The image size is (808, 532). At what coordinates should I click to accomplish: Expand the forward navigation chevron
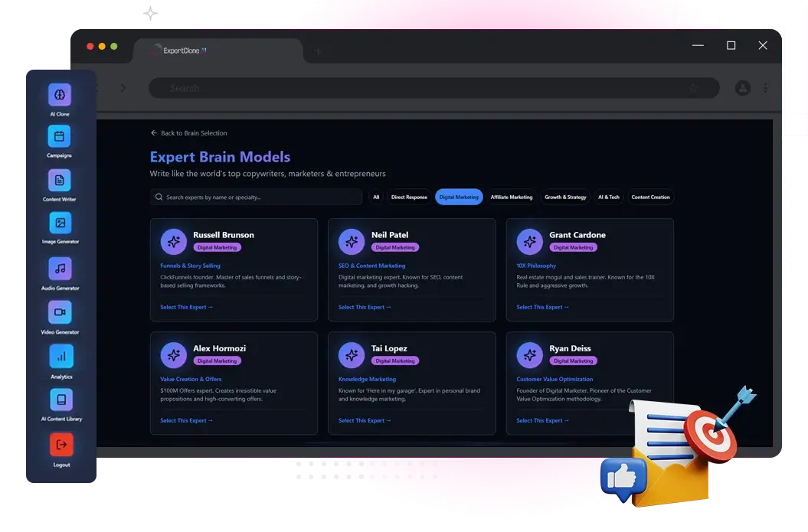coord(124,88)
